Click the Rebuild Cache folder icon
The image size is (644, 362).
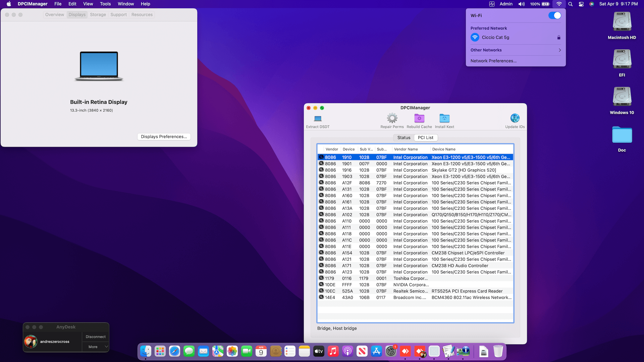click(419, 118)
